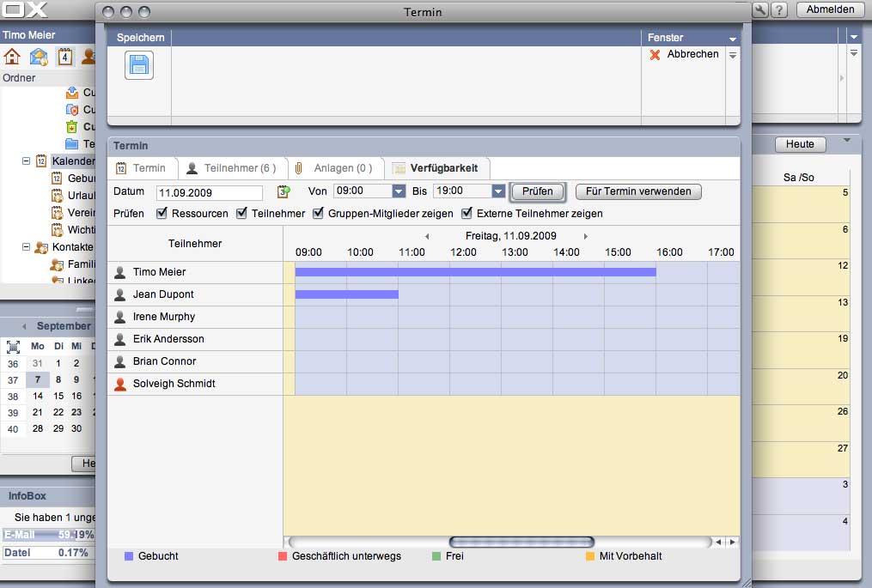Click Für Termin verwenden
Viewport: 872px width, 588px height.
click(638, 192)
